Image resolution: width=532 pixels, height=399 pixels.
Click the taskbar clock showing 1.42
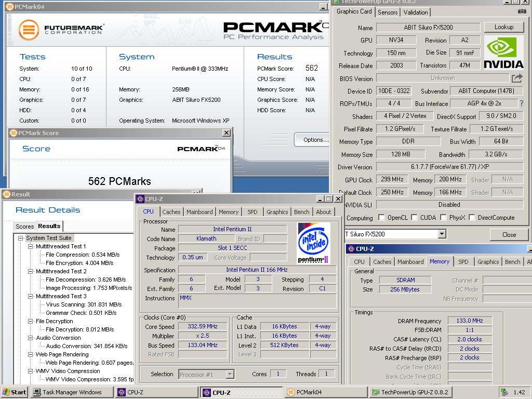(x=519, y=392)
